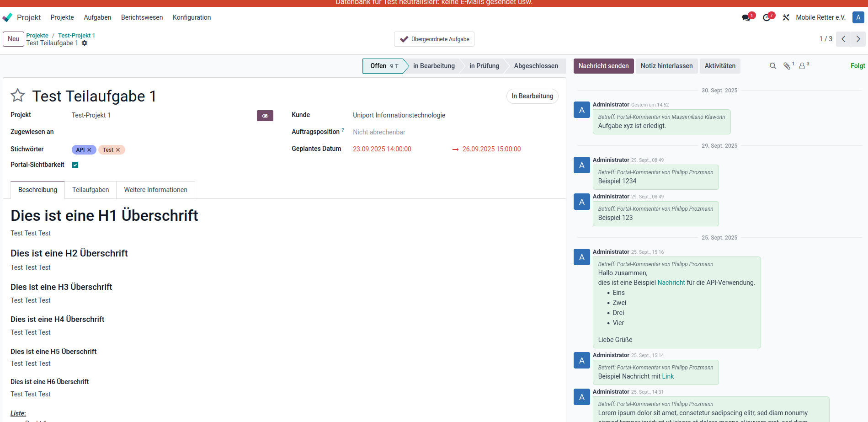Click the Nachricht senden button
The image size is (868, 422).
point(603,66)
